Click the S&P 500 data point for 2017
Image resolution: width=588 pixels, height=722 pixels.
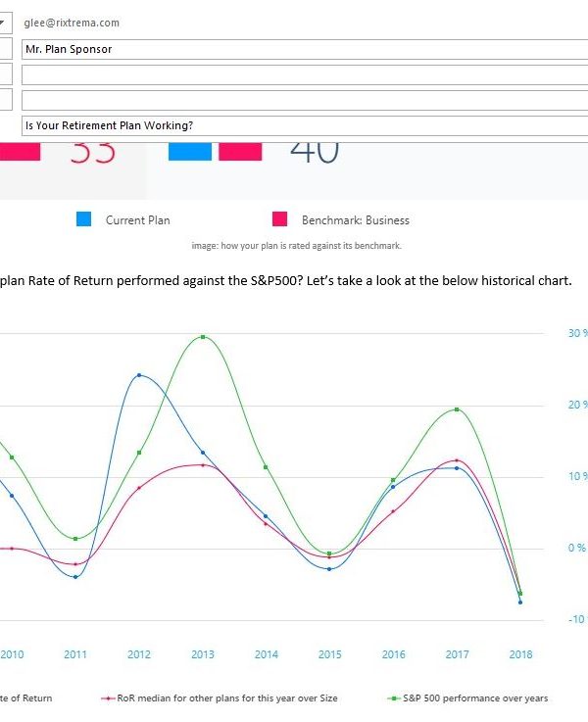pos(457,409)
